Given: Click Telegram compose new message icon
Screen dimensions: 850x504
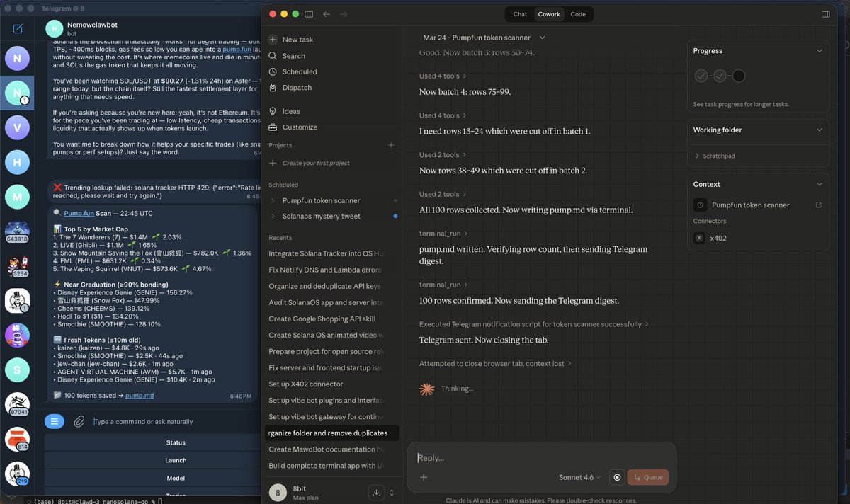Looking at the screenshot, I should click(18, 29).
